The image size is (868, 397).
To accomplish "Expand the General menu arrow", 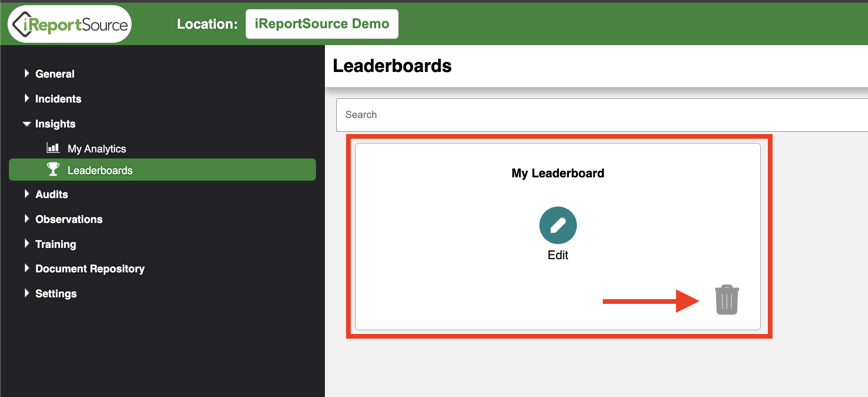I will tap(27, 73).
